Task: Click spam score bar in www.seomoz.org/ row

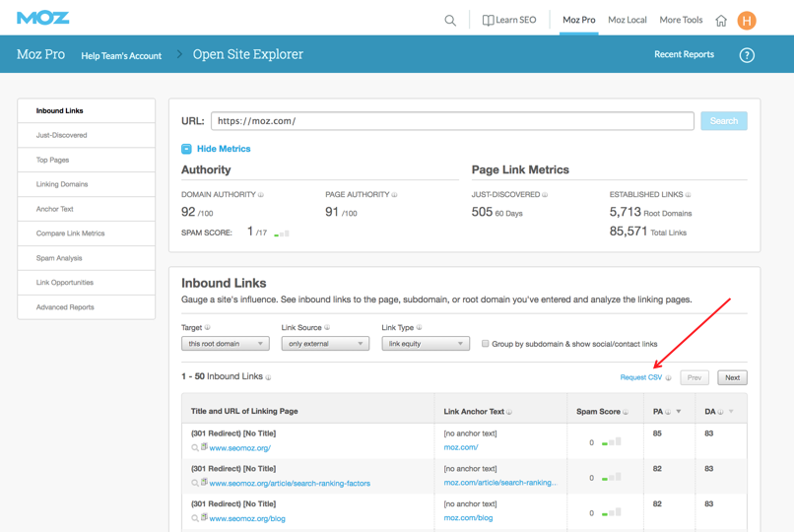Action: pos(611,442)
